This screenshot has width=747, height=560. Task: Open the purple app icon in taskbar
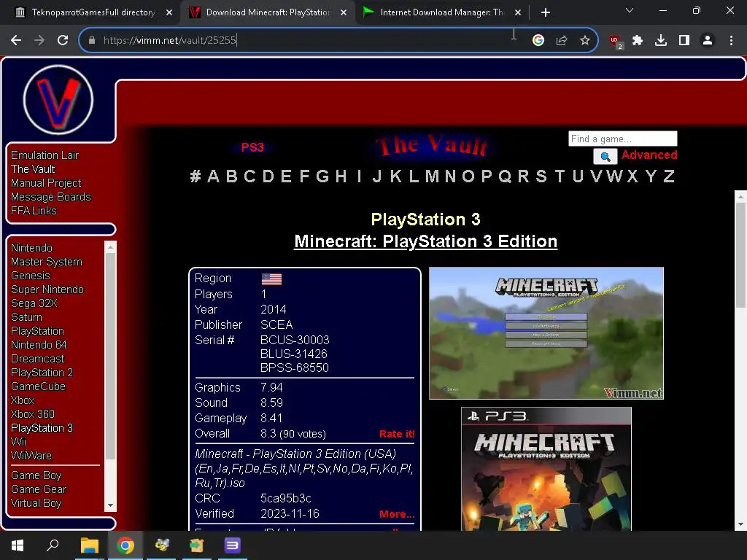click(232, 545)
